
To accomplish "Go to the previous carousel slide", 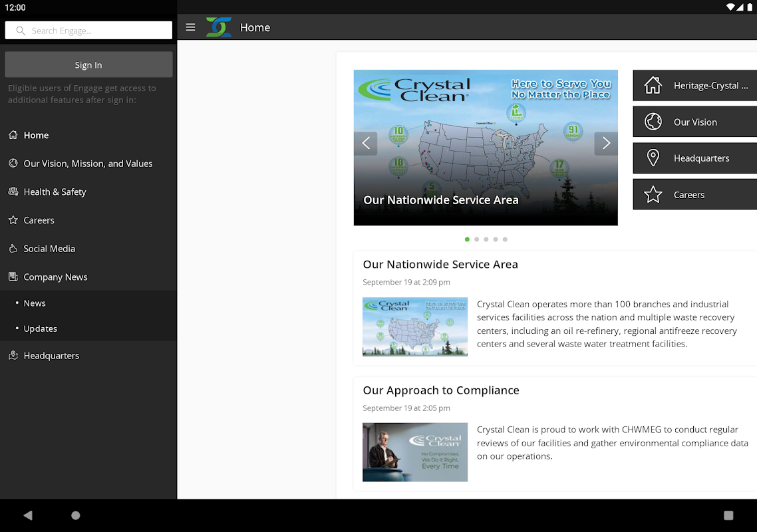I will (365, 144).
